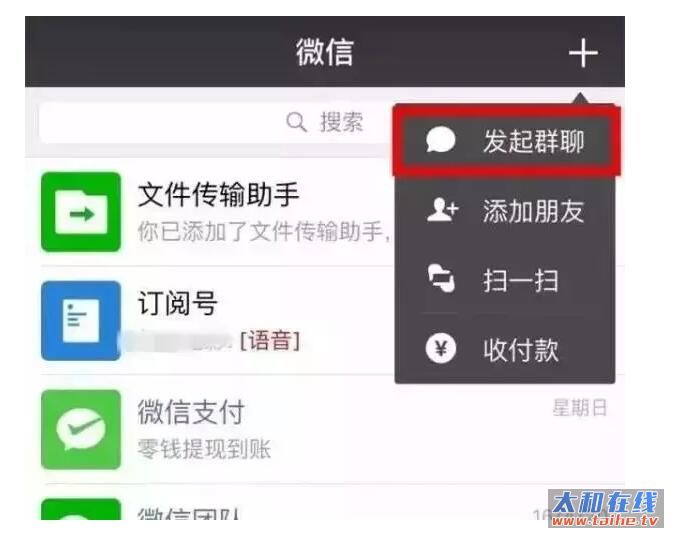Open 收付款 payment option
The image size is (675, 533).
(x=505, y=349)
